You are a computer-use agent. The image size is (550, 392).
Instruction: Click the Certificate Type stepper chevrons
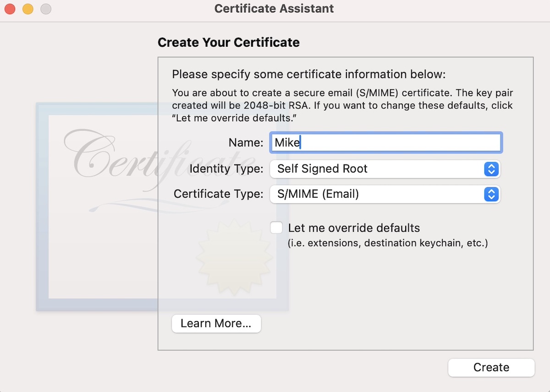click(491, 194)
